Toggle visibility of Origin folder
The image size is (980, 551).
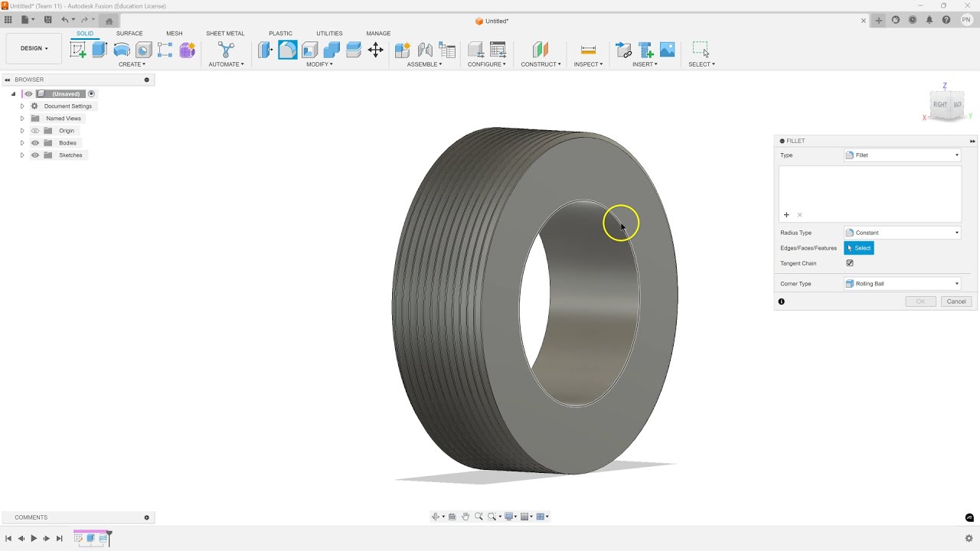tap(35, 131)
